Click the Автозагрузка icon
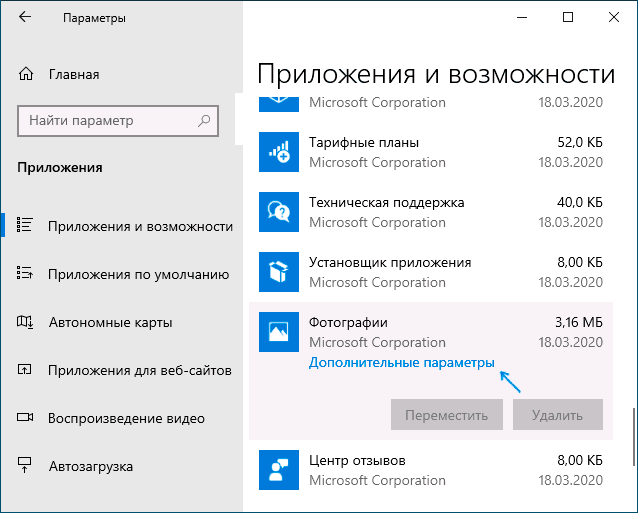Viewport: 638px width, 513px height. click(24, 465)
